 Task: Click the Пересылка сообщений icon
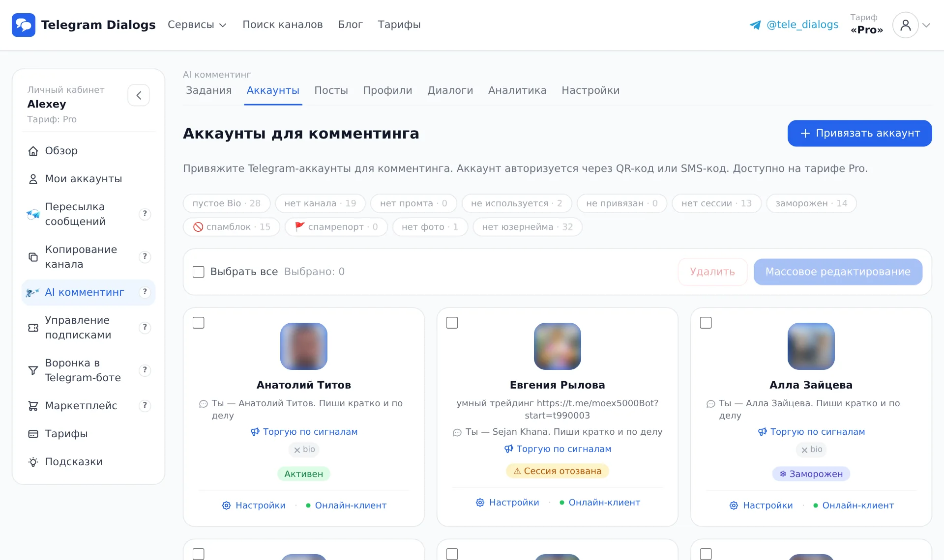pyautogui.click(x=33, y=214)
